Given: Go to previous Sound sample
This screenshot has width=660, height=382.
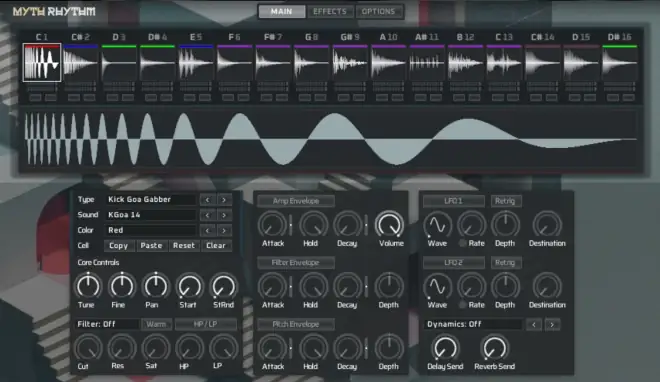Looking at the screenshot, I should click(208, 215).
